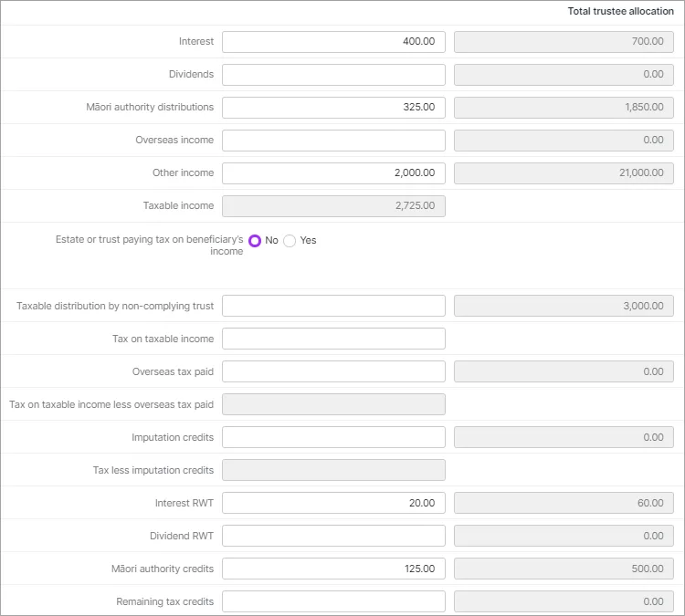Click the Dividend RWT input field
The height and width of the screenshot is (616, 685).
click(333, 536)
